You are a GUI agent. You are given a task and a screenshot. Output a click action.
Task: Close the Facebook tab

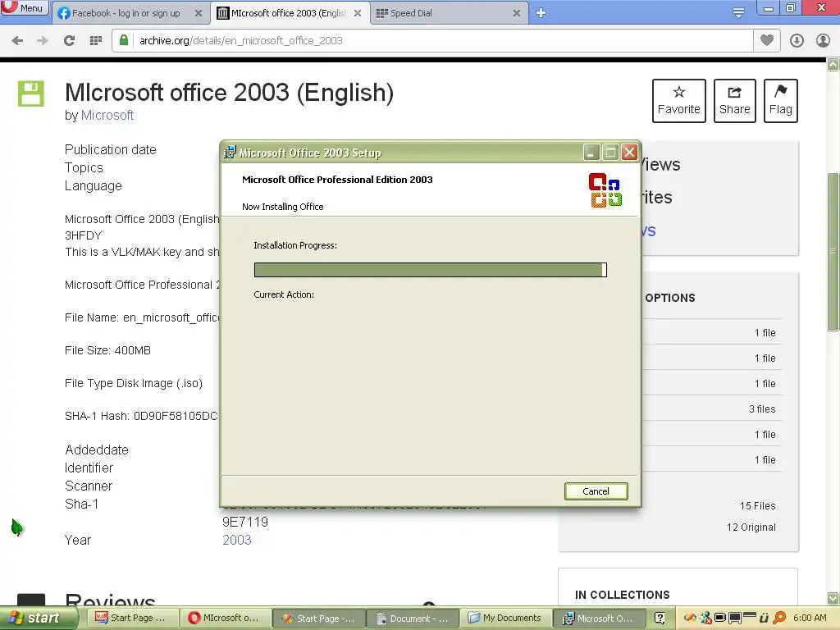[x=199, y=13]
